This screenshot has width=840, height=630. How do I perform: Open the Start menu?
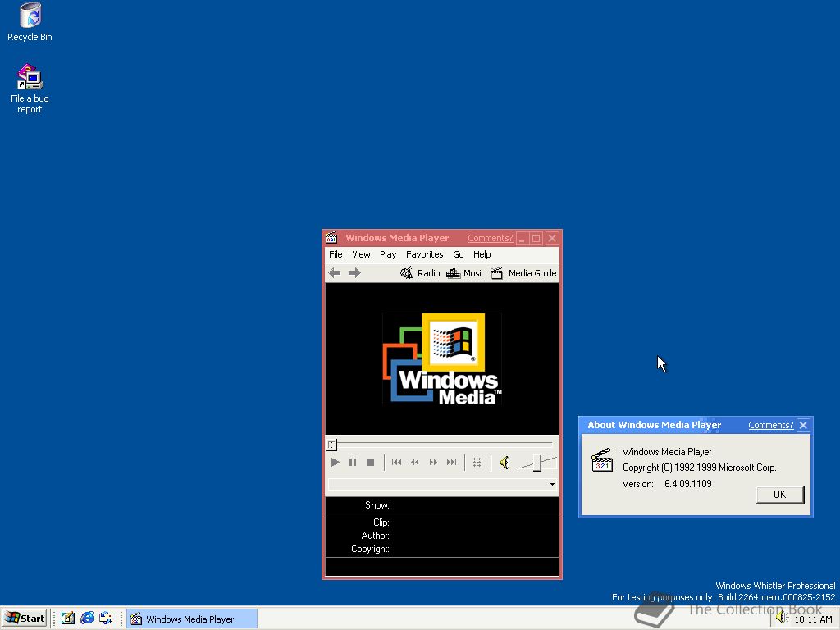pyautogui.click(x=25, y=619)
